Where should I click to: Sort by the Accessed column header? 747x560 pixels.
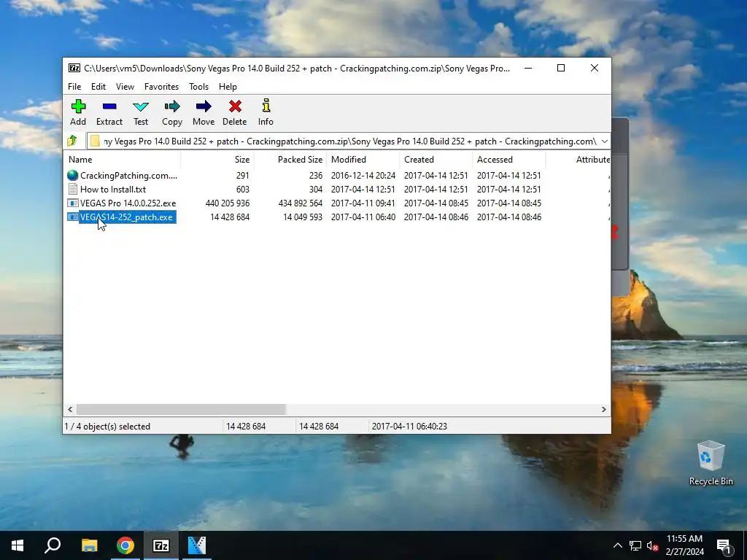[508, 160]
